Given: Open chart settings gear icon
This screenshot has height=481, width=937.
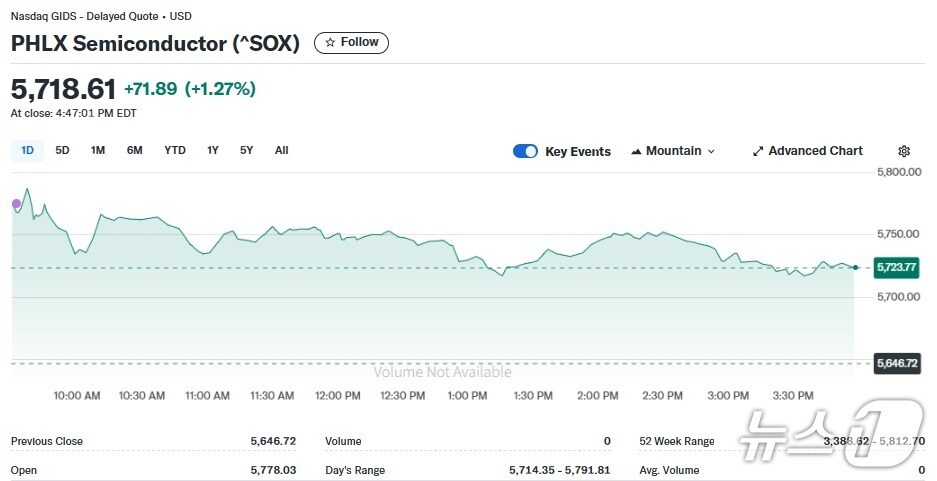Looking at the screenshot, I should click(x=904, y=151).
